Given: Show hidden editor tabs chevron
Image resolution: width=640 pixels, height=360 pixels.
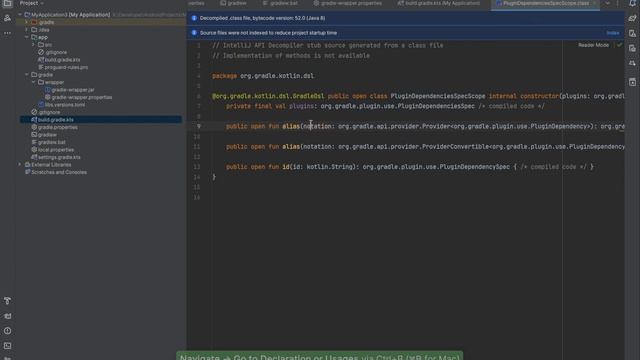Looking at the screenshot, I should [607, 3].
